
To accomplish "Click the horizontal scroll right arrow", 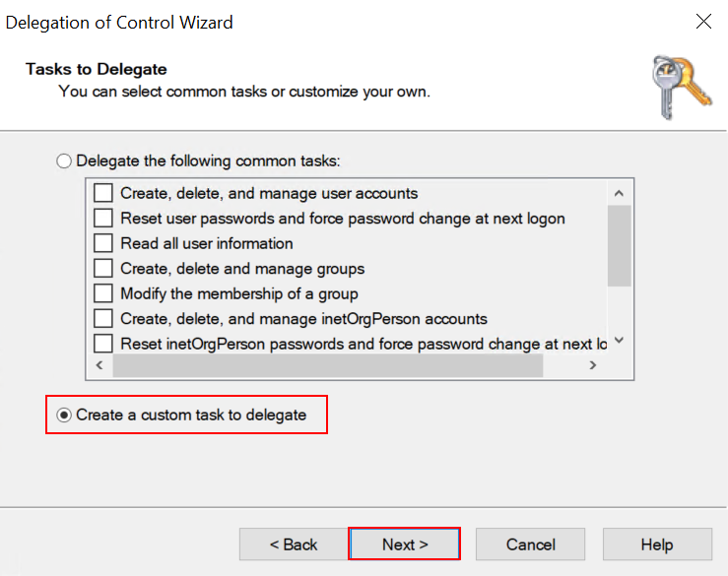I will 592,365.
